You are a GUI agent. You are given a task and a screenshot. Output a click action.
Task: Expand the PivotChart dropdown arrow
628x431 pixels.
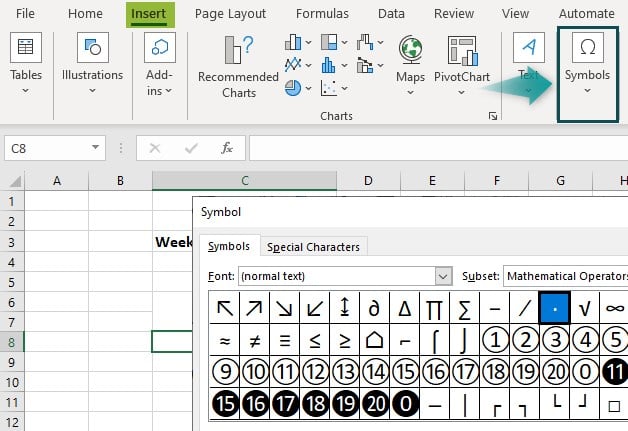[x=462, y=93]
